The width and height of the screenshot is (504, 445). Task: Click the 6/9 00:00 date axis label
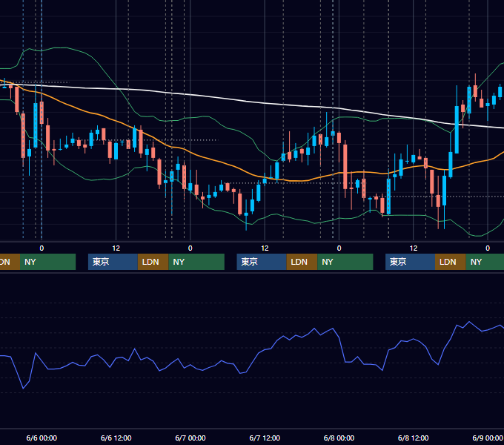pos(487,438)
